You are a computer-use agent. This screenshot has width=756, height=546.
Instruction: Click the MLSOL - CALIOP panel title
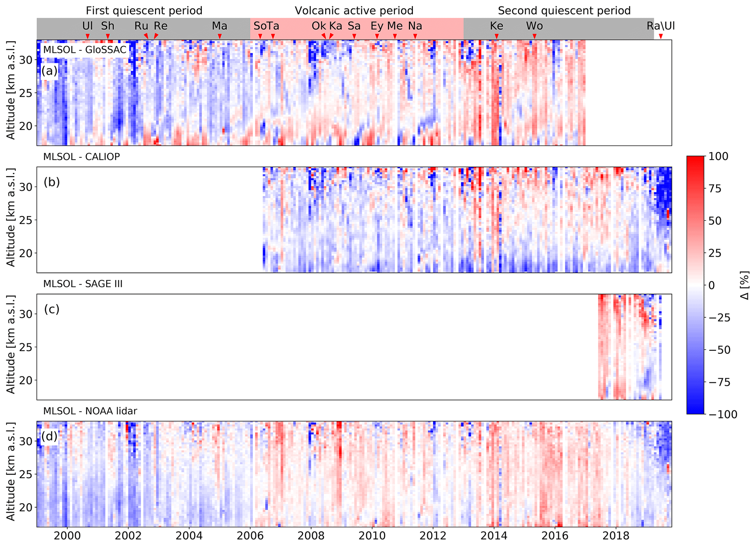pos(81,157)
